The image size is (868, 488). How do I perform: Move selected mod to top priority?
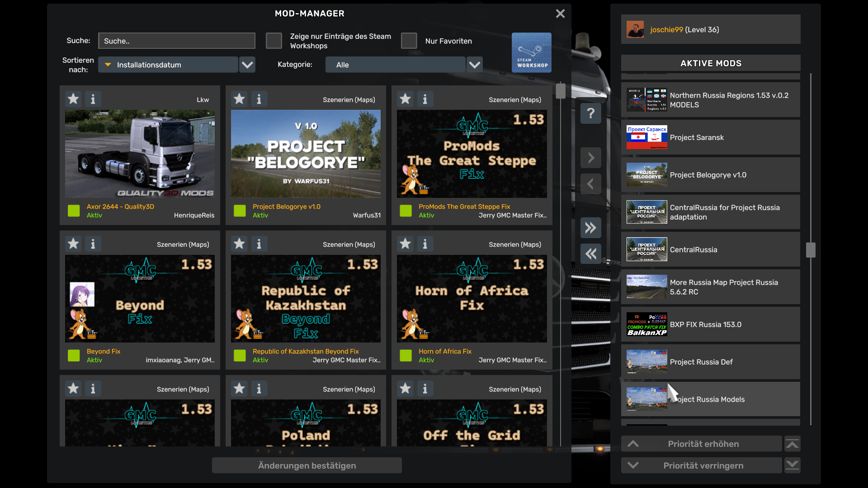click(792, 444)
